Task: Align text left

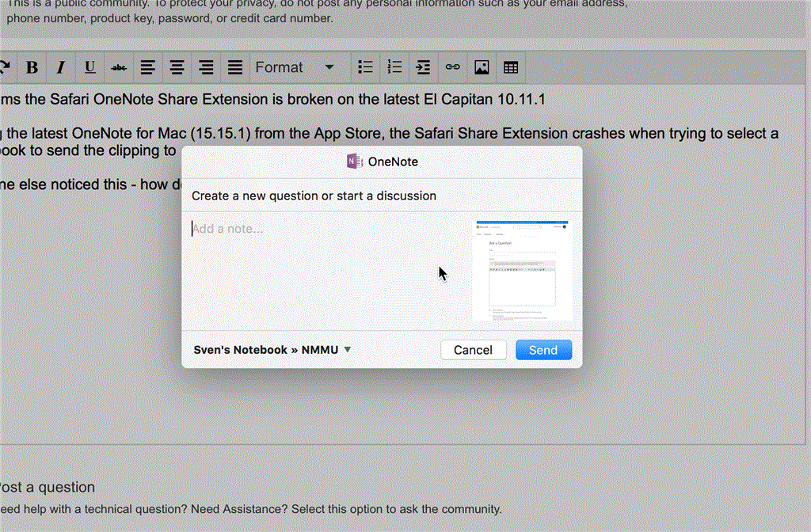Action: tap(148, 67)
